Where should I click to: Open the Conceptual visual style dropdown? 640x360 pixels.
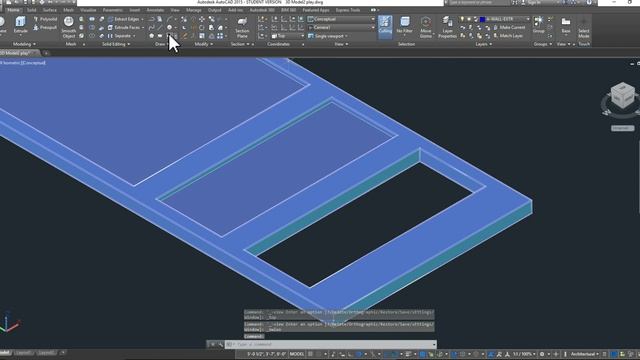point(341,19)
